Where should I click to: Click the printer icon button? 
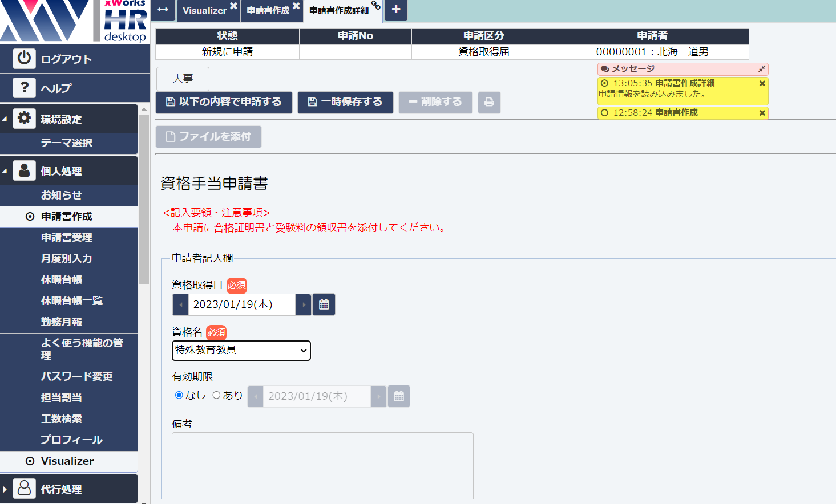click(x=489, y=103)
